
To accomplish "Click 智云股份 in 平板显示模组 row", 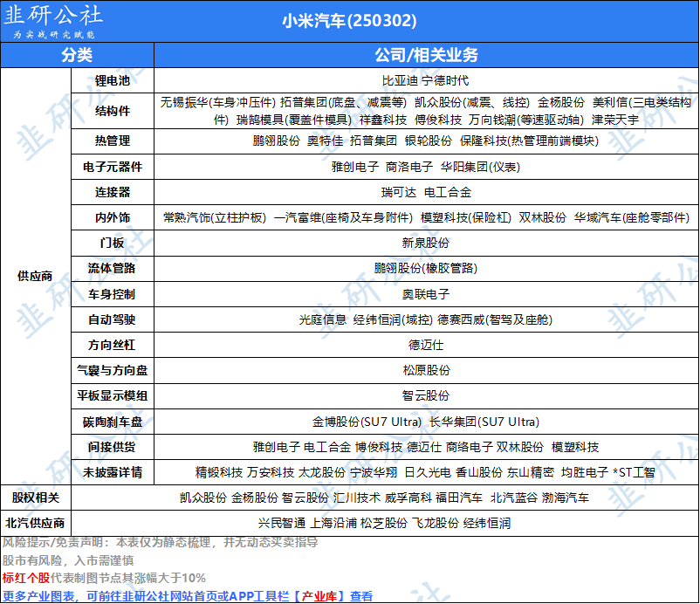I will coord(426,395).
